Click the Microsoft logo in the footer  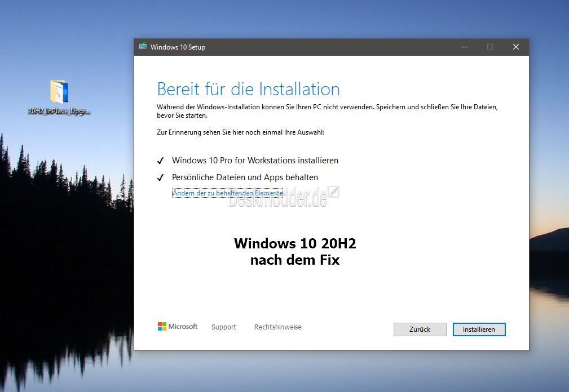coord(178,327)
